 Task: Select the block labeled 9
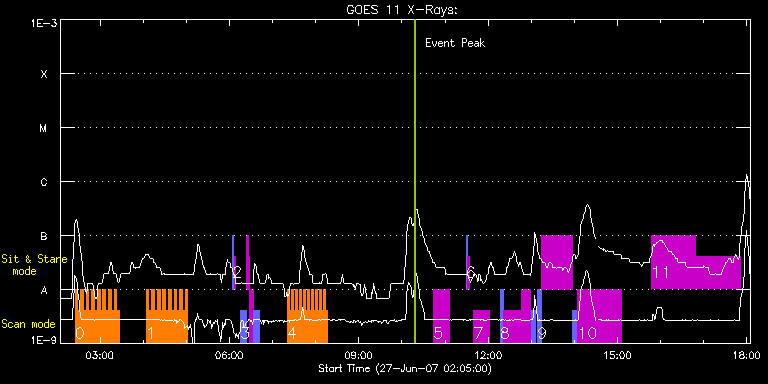point(539,316)
